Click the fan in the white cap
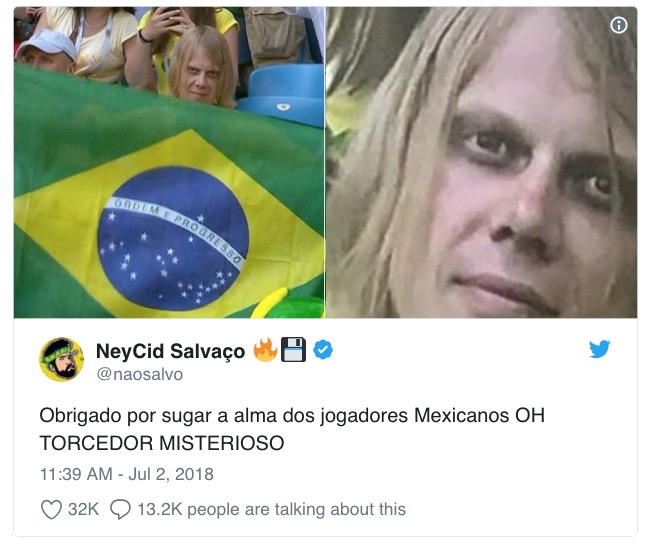Image resolution: width=646 pixels, height=549 pixels. [46, 51]
